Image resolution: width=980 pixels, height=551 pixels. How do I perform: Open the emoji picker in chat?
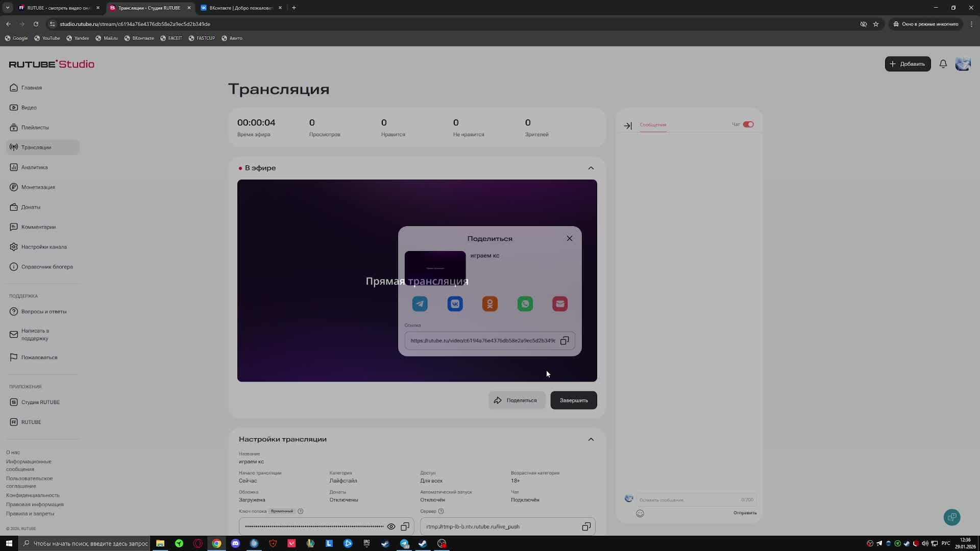[x=640, y=513]
